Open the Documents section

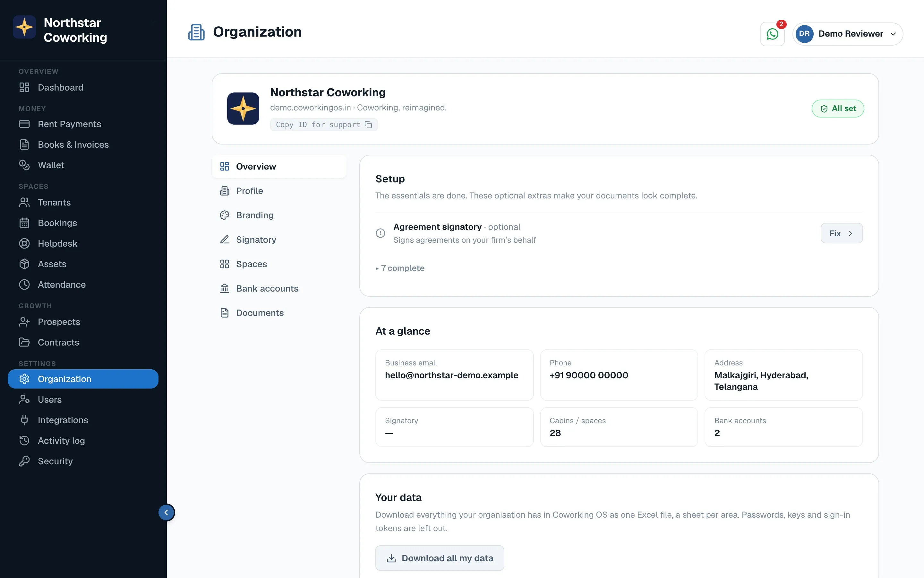pos(279,313)
